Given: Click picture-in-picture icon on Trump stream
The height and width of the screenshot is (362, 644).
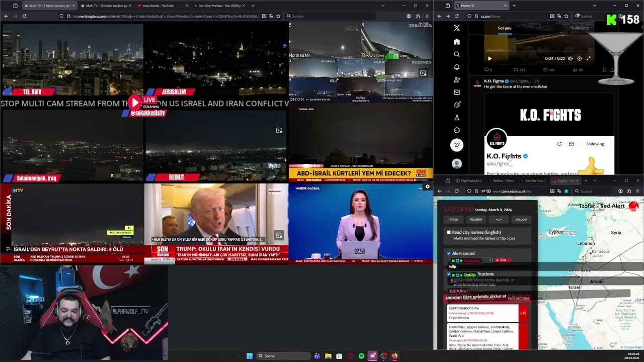Looking at the screenshot, I should pos(278,235).
